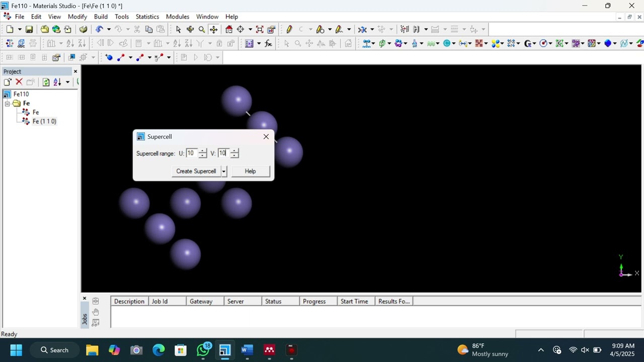Collapse the Fe folder in project tree
The width and height of the screenshot is (644, 362).
(7, 104)
